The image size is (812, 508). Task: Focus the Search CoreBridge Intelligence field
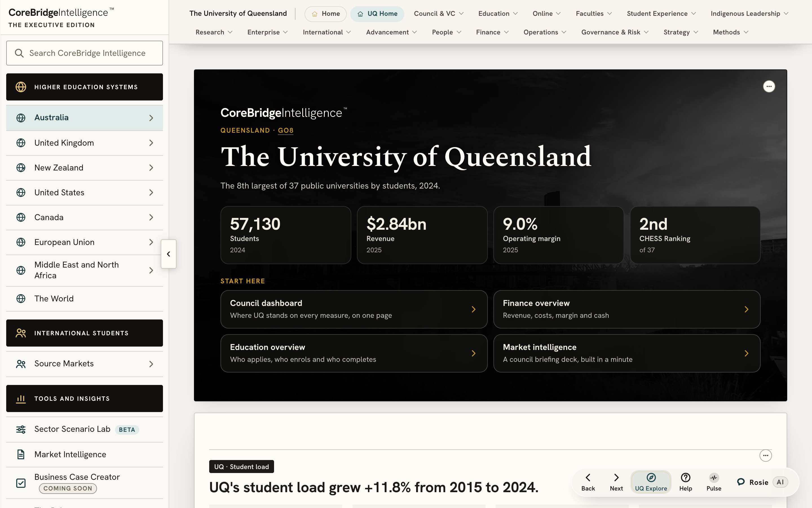(x=85, y=53)
